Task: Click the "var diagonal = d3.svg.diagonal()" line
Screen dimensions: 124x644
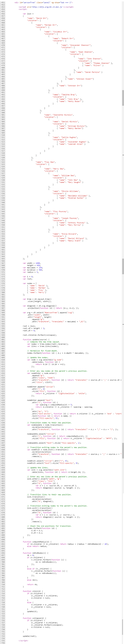Action: 40,306
